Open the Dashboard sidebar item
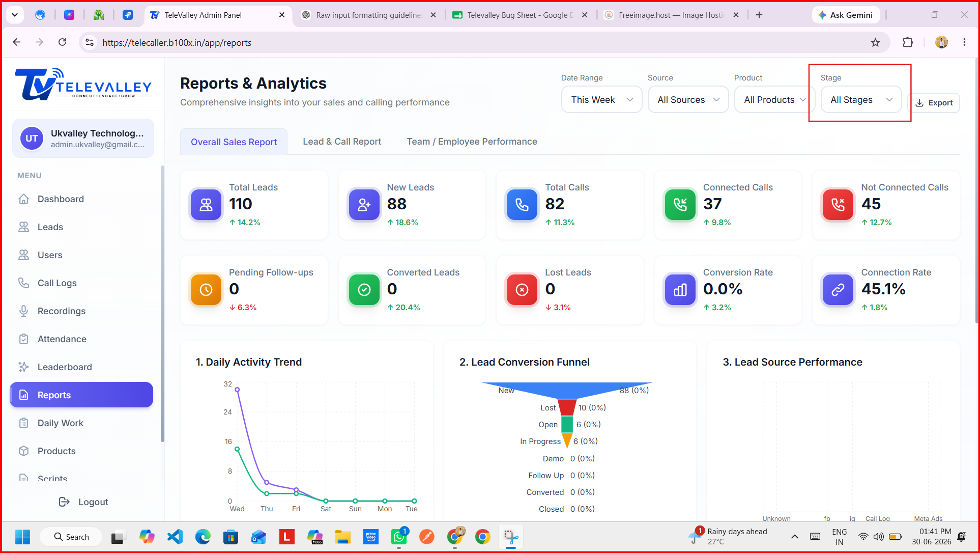 point(81,199)
